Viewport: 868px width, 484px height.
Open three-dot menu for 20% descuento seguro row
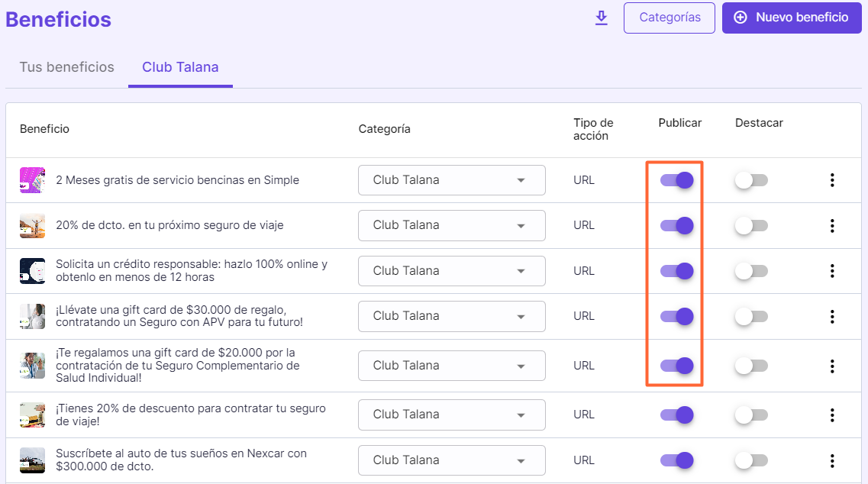pyautogui.click(x=832, y=415)
